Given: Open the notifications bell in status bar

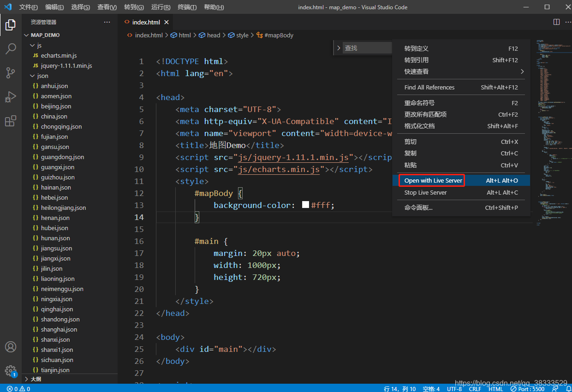Looking at the screenshot, I should pyautogui.click(x=568, y=389).
